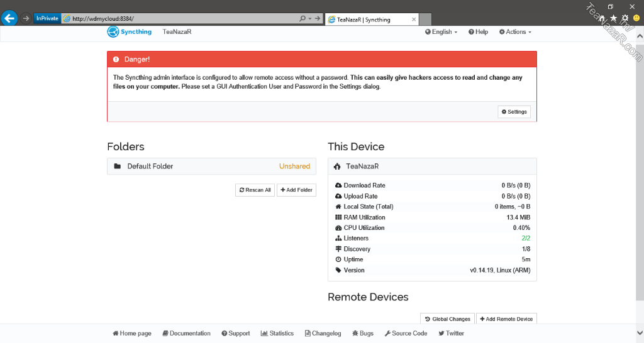Click the smiley feedback icon

coord(636,18)
